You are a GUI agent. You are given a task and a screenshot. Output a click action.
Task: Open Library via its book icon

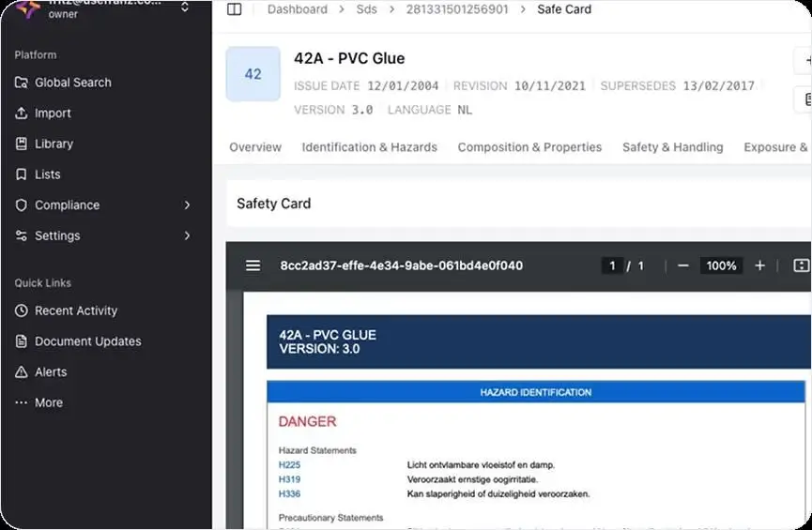pyautogui.click(x=22, y=144)
